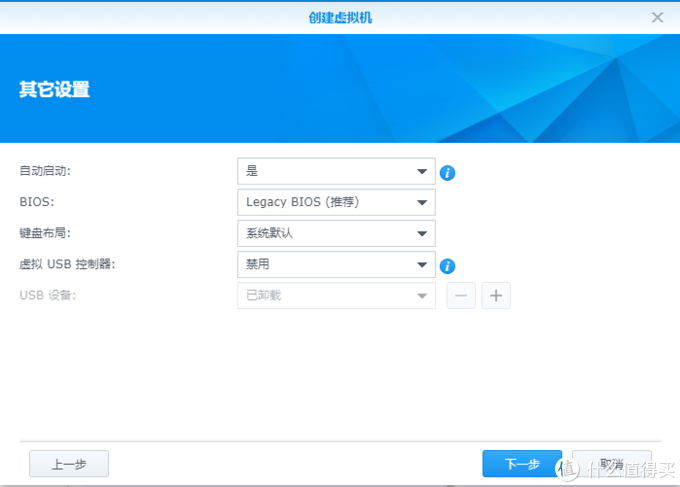The width and height of the screenshot is (680, 487).
Task: Click the plus button to add USB device
Action: [x=496, y=295]
